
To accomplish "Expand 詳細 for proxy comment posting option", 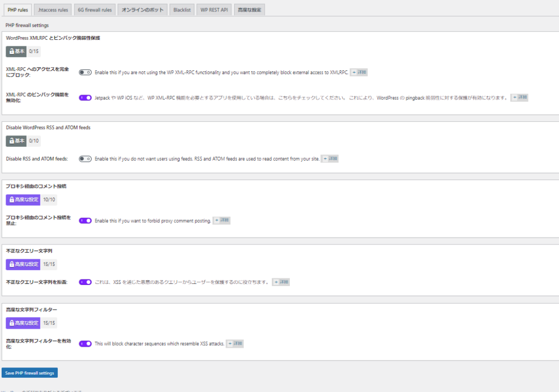I will pyautogui.click(x=221, y=221).
